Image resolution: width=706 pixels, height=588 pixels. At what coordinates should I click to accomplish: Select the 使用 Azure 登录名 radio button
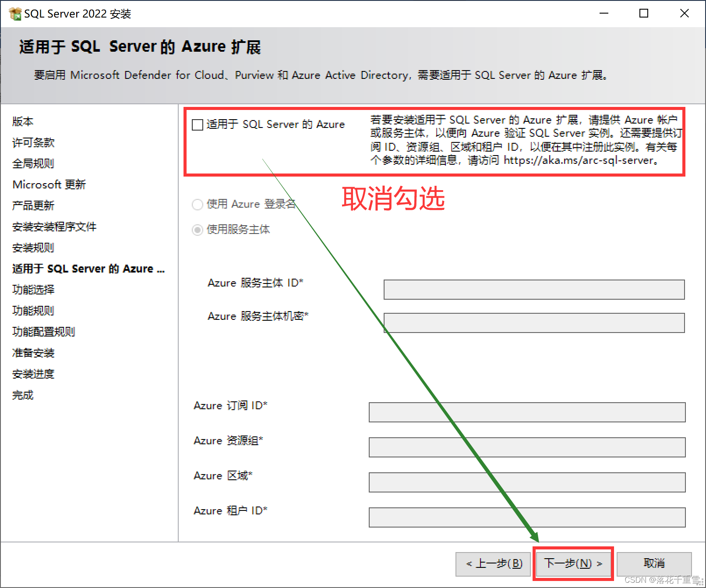[198, 204]
